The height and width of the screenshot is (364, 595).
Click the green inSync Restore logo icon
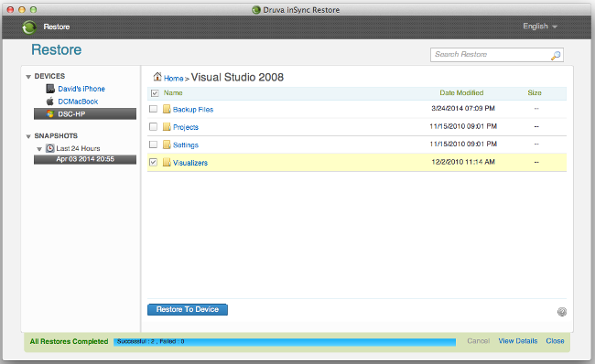(x=29, y=27)
